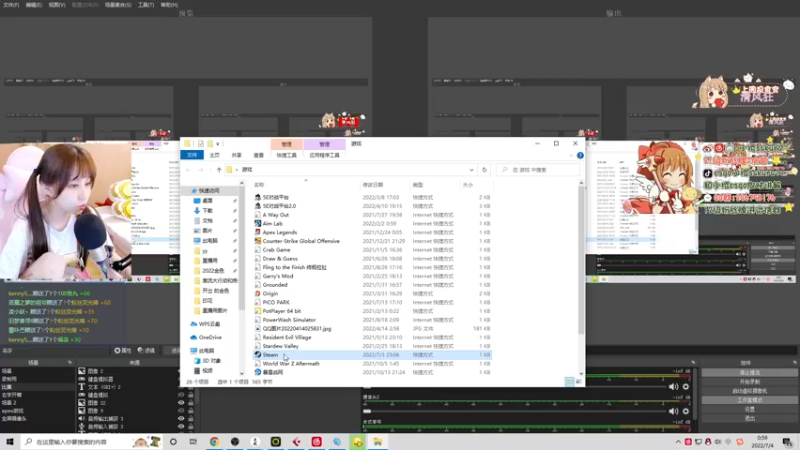Open the 应用程序工具 ribbon tab
The height and width of the screenshot is (450, 800).
click(x=324, y=155)
